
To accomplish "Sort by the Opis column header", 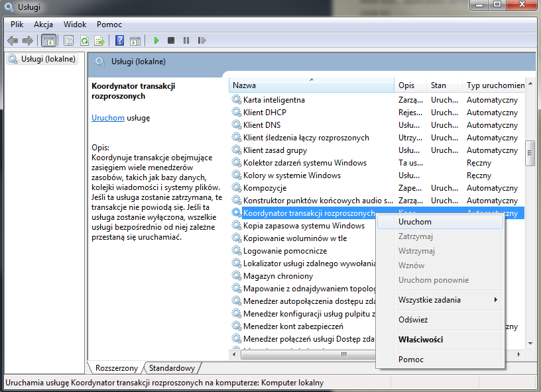I will tap(410, 85).
